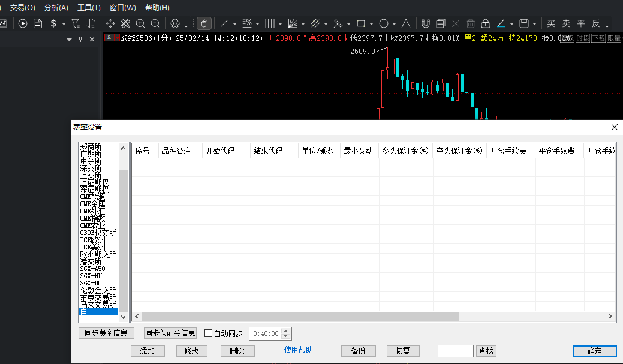Select the trend line drawing tool
The width and height of the screenshot is (623, 364).
click(224, 23)
